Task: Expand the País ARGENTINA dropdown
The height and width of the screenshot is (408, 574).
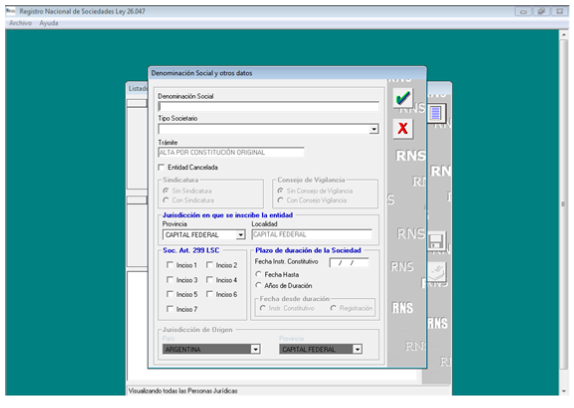Action: 256,349
